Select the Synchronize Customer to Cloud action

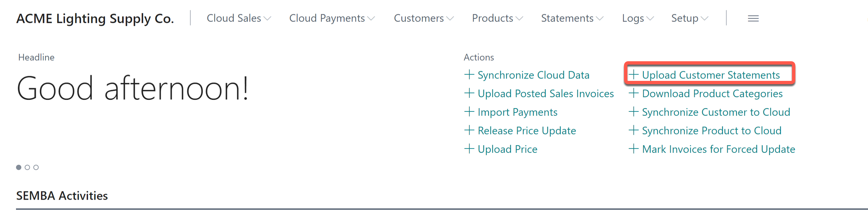716,112
